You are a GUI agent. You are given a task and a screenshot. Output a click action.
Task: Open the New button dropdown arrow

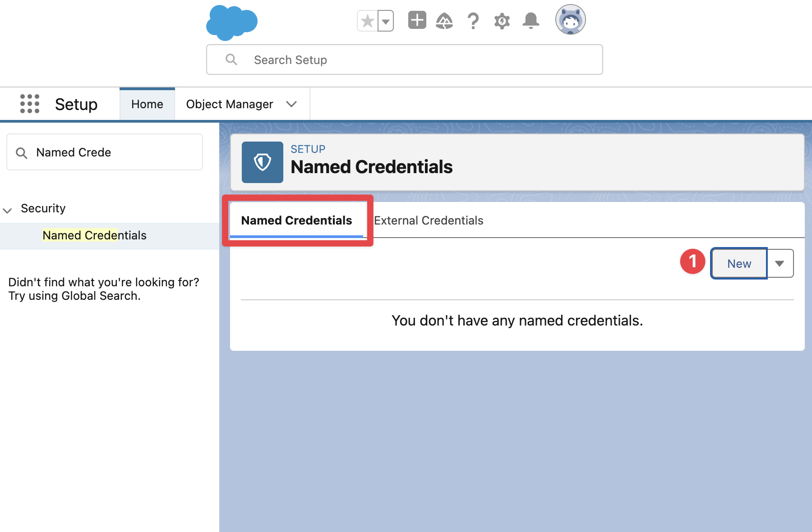pyautogui.click(x=780, y=263)
